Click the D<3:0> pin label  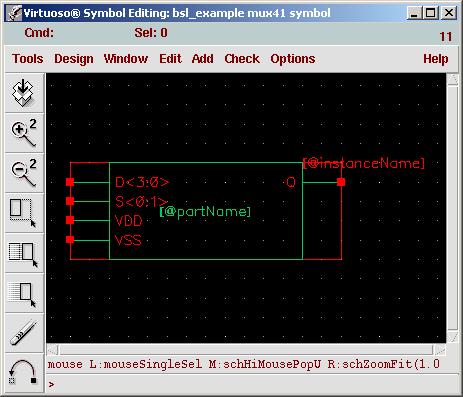click(142, 182)
